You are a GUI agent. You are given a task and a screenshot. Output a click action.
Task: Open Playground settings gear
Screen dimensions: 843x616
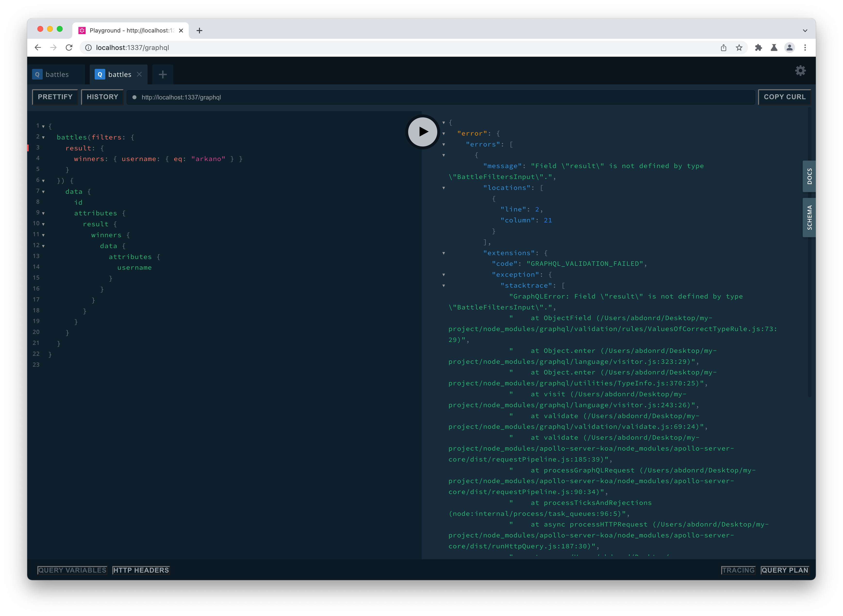(x=800, y=71)
